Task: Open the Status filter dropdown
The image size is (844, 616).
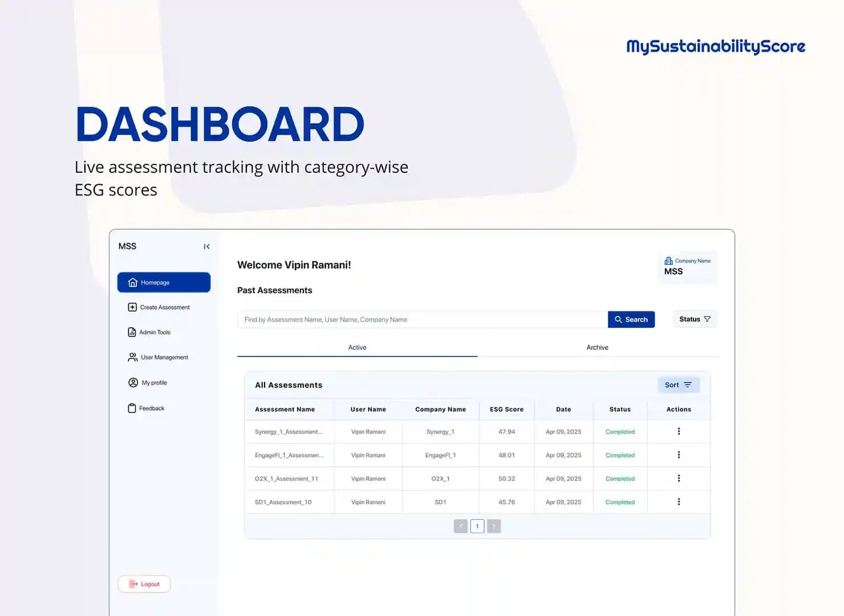Action: (x=695, y=319)
